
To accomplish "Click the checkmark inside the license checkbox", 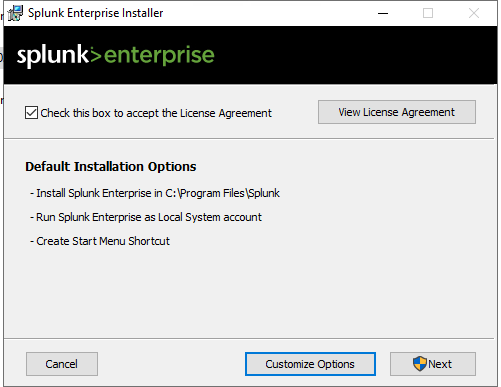I will [x=31, y=113].
